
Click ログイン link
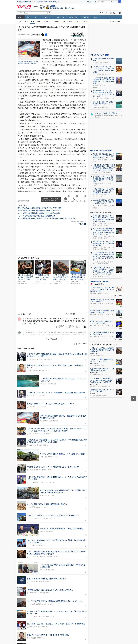[42, 8]
